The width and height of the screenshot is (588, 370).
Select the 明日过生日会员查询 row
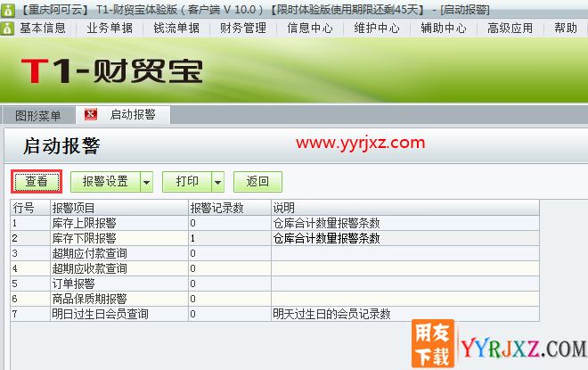275,314
